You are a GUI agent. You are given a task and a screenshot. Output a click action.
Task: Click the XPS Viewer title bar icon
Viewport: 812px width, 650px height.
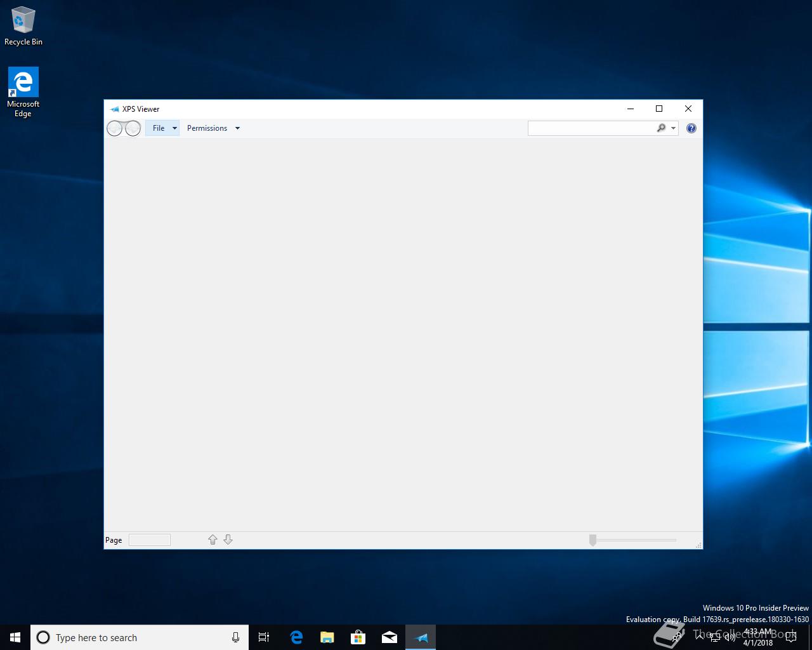click(114, 109)
